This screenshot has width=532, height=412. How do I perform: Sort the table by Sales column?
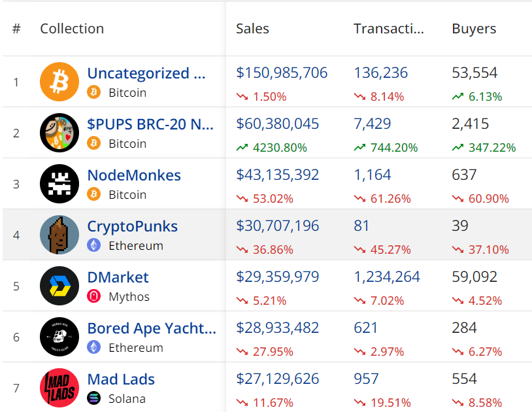tap(252, 29)
